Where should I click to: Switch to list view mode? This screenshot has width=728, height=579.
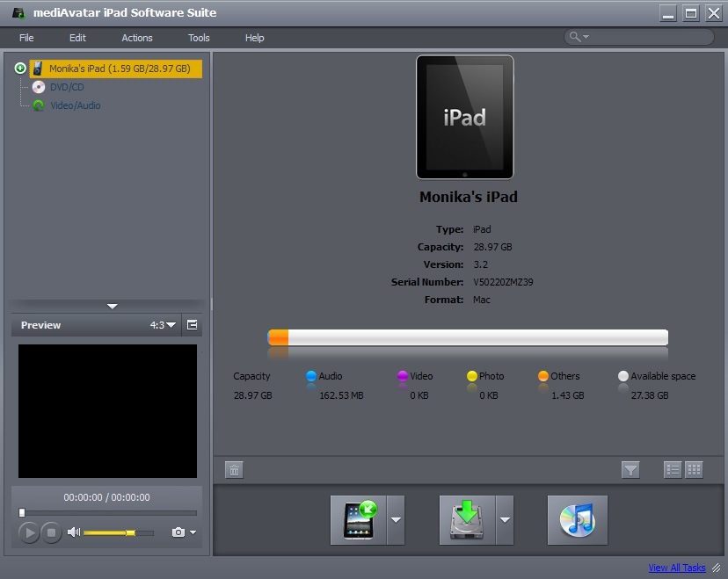(673, 470)
